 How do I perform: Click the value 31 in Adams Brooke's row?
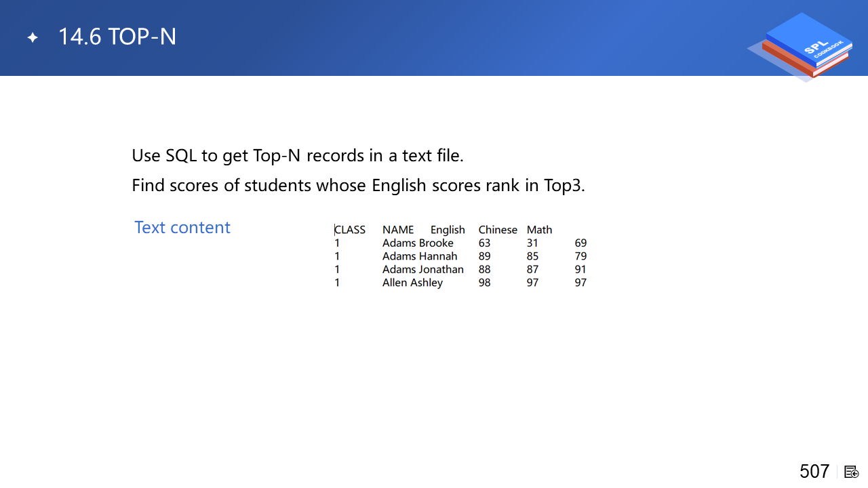coord(532,243)
